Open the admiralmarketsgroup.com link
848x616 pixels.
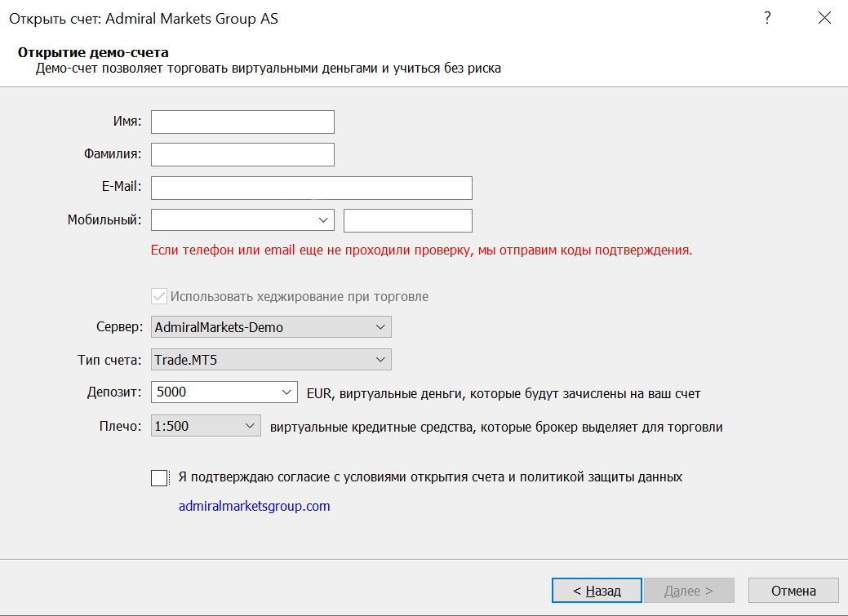coord(254,506)
